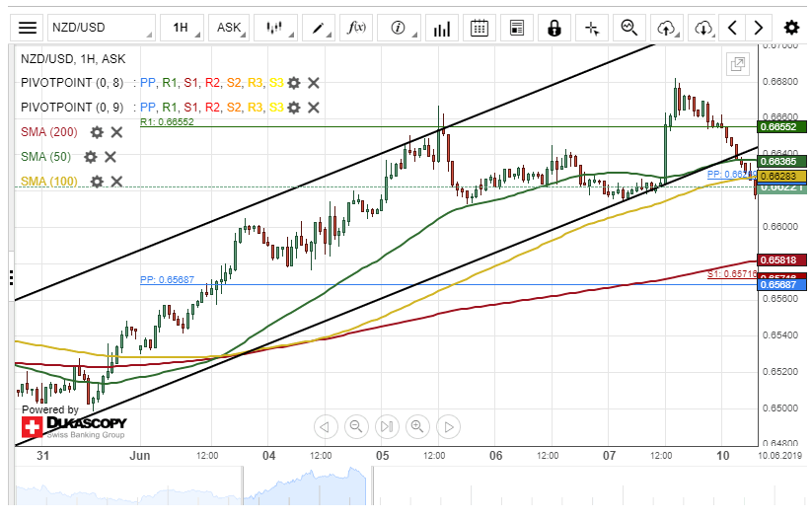812x519 pixels.
Task: Expand the ASK price side dropdown
Action: pos(229,28)
